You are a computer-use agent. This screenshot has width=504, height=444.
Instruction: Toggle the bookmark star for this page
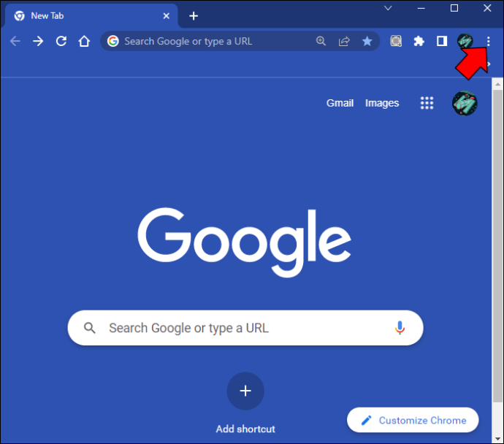pyautogui.click(x=367, y=41)
